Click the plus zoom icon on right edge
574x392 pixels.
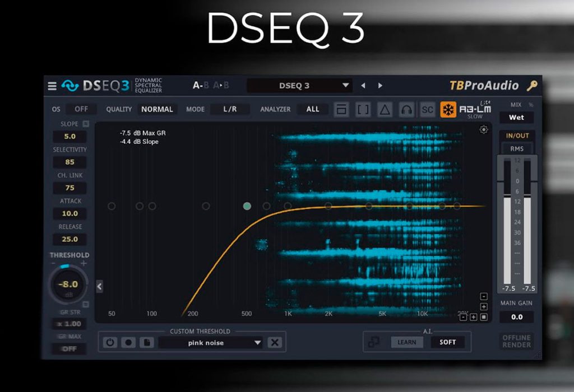pos(484,307)
